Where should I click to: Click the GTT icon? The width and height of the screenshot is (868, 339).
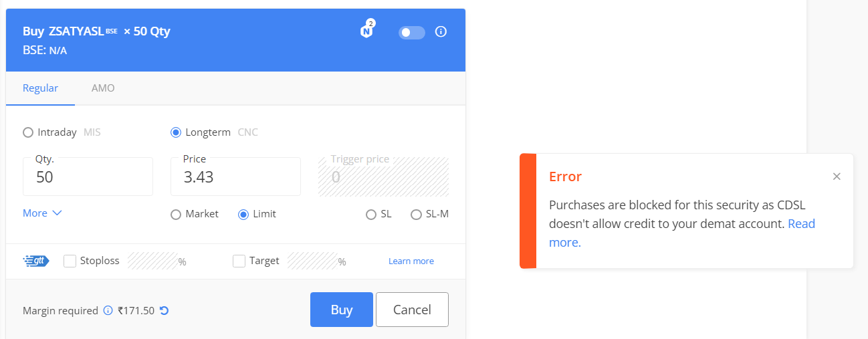coord(36,261)
